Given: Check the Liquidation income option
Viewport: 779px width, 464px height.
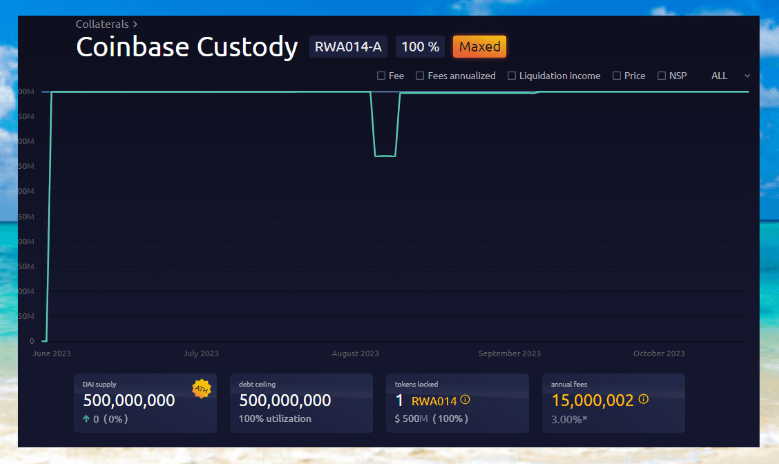Looking at the screenshot, I should point(512,76).
